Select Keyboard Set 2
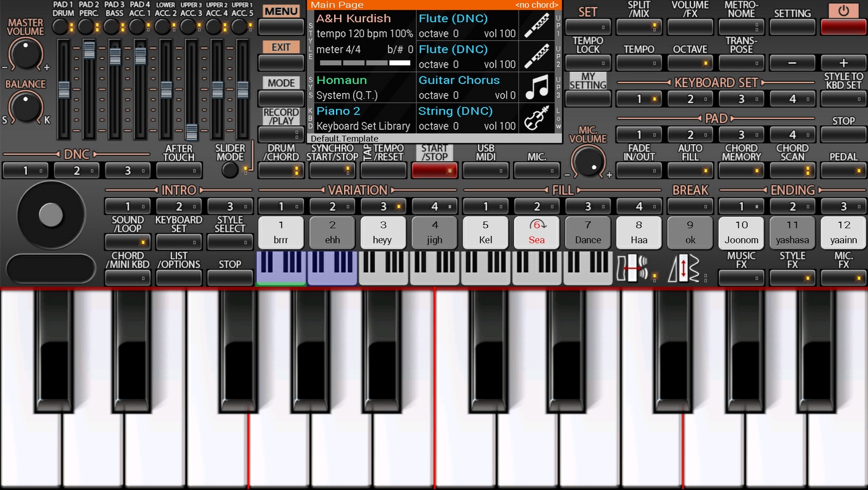 [690, 99]
